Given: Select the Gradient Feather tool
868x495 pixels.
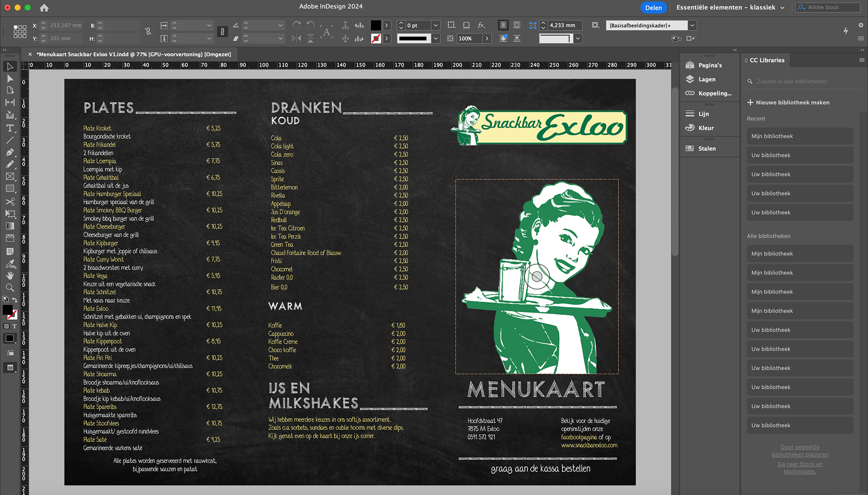Looking at the screenshot, I should 10,238.
